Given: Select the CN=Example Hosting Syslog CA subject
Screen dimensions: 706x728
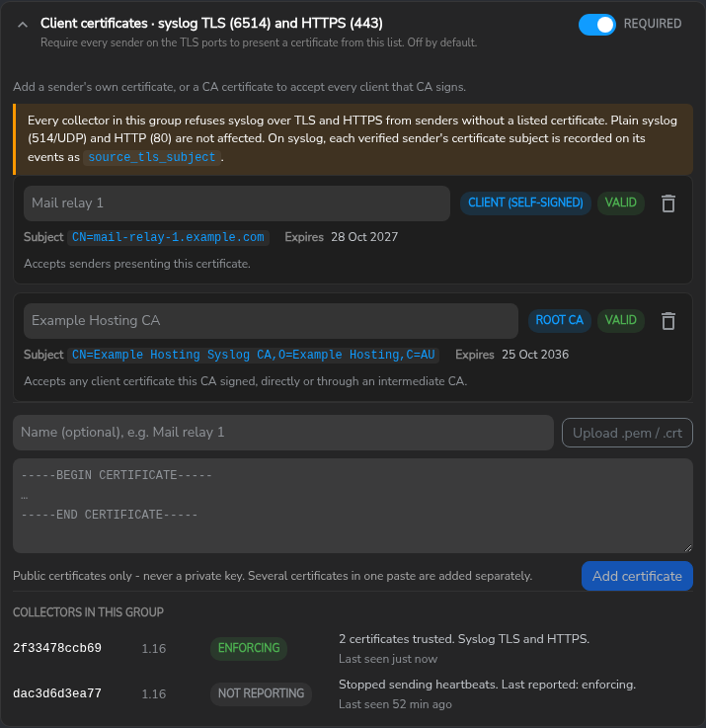Looking at the screenshot, I should (254, 355).
